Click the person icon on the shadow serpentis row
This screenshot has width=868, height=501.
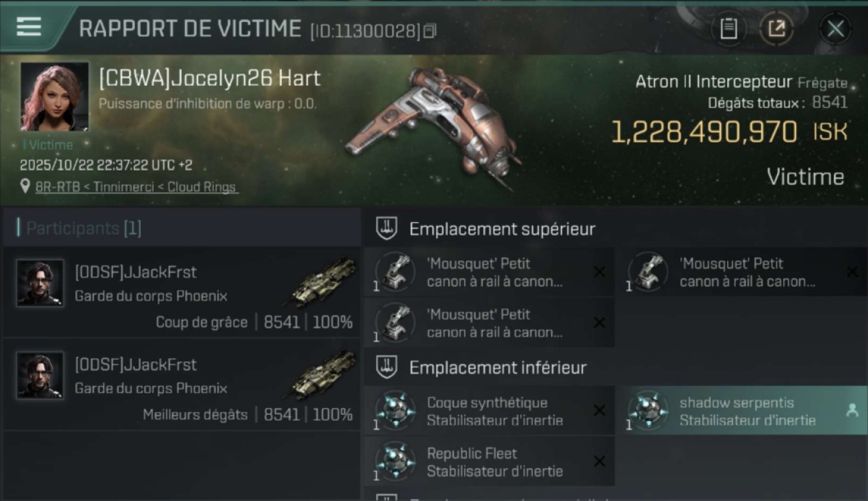coord(852,411)
